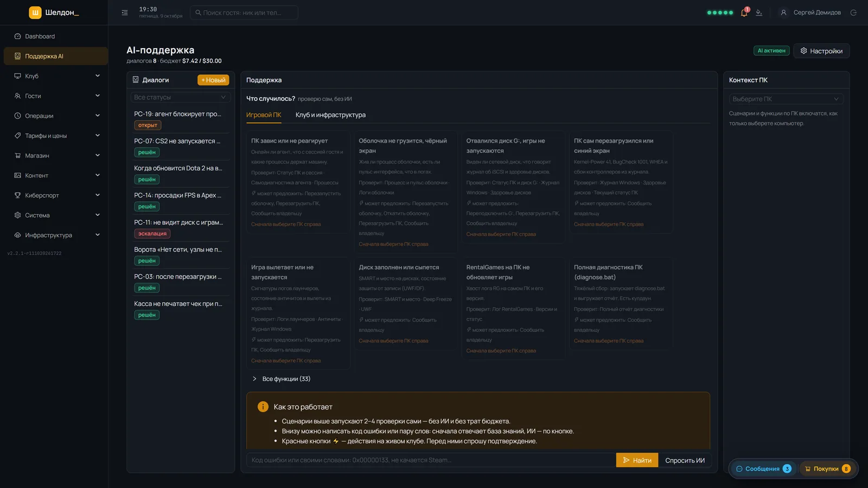868x488 pixels.
Task: Open the notifications bell icon
Action: click(744, 12)
